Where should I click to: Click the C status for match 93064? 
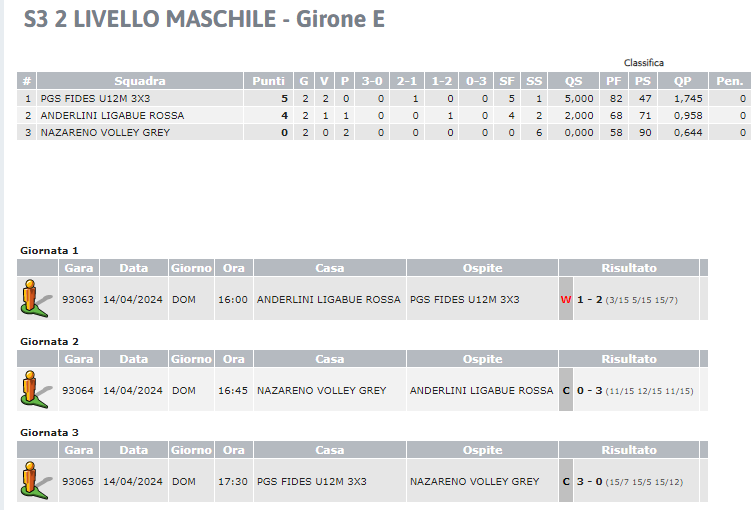coord(566,391)
